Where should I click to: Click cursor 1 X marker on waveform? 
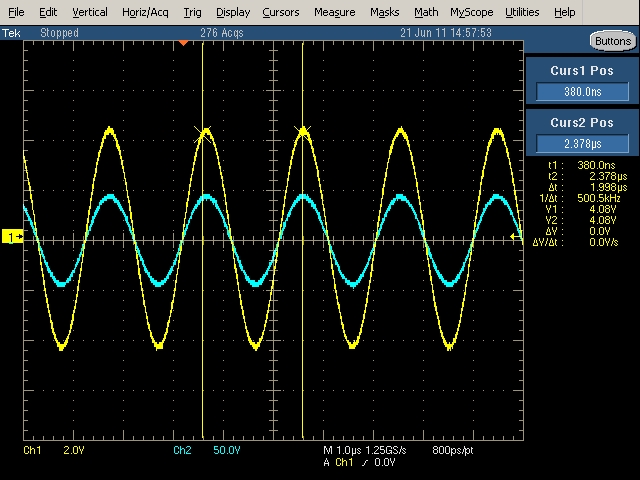[x=202, y=134]
